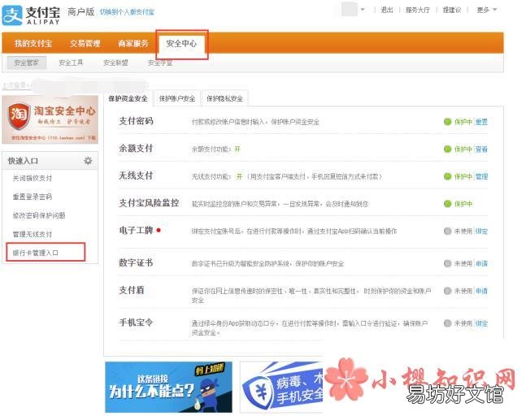Click the red new-item dot beside 电子工牌

pos(159,230)
